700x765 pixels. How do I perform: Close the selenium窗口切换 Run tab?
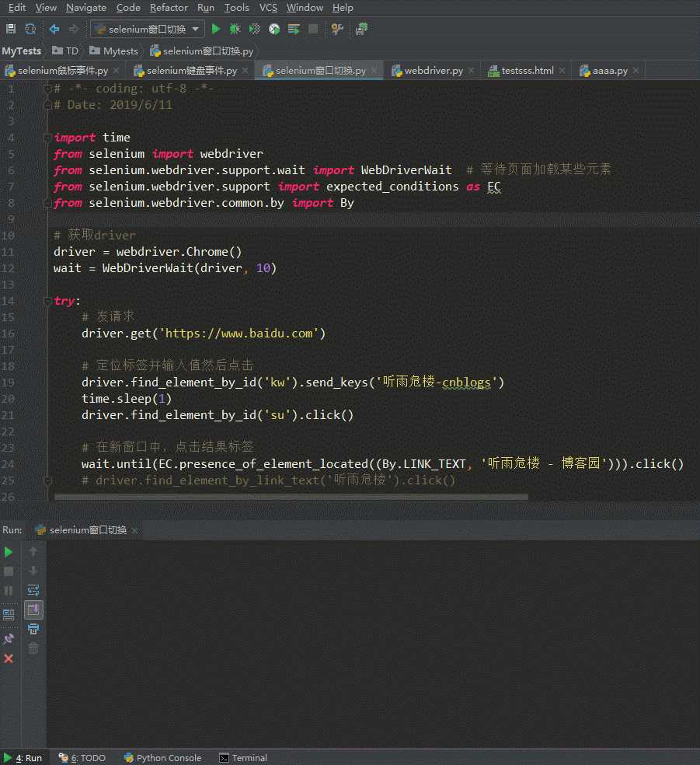[x=135, y=530]
